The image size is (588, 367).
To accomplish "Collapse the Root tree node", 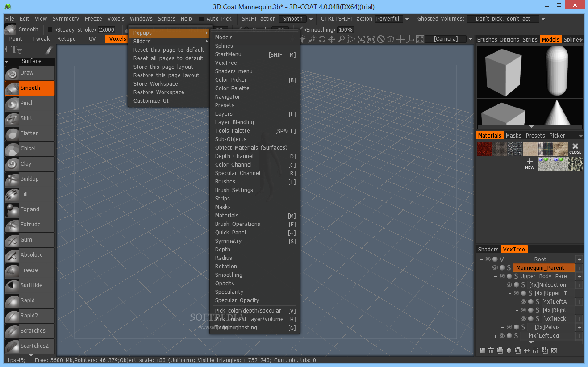I will (x=481, y=259).
